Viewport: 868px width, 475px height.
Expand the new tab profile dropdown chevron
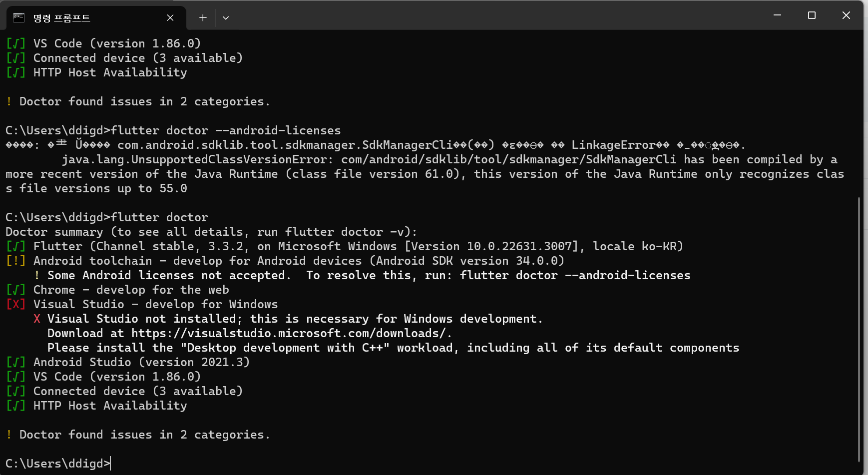coord(226,17)
